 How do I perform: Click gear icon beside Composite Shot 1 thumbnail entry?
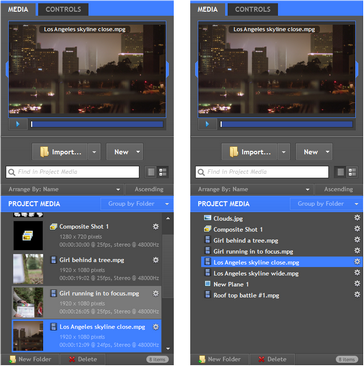155,227
